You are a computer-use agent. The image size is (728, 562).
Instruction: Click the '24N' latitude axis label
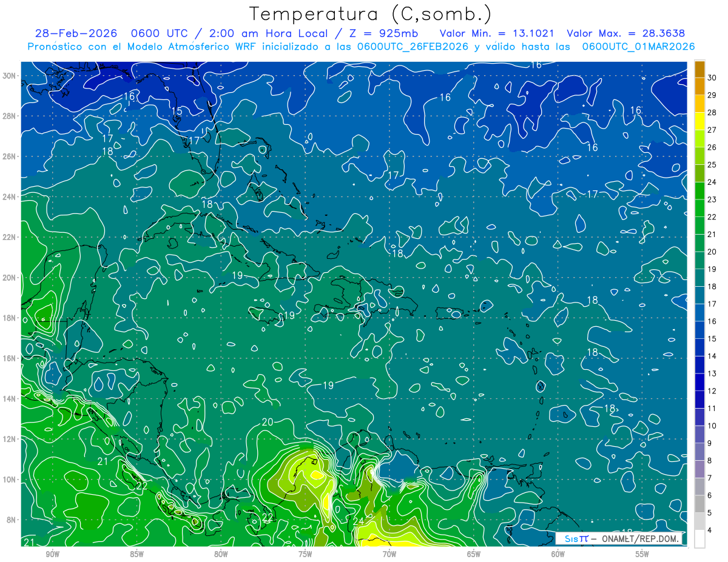coord(9,197)
